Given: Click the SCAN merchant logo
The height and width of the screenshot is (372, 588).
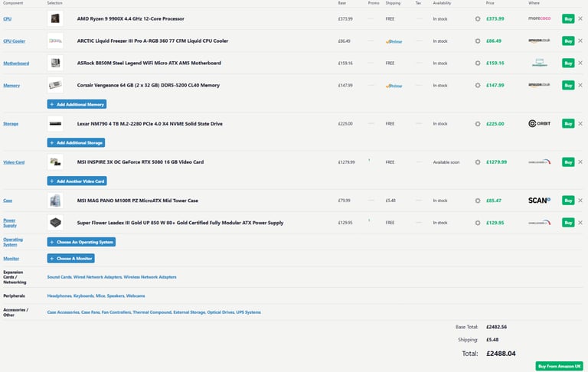Looking at the screenshot, I should click(x=539, y=201).
